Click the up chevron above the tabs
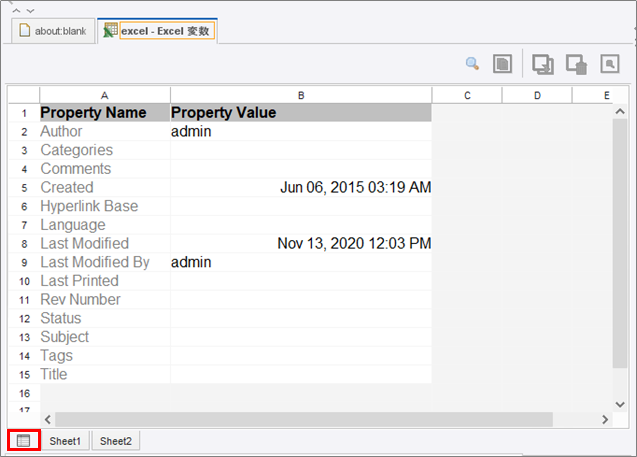637x457 pixels. click(x=16, y=11)
